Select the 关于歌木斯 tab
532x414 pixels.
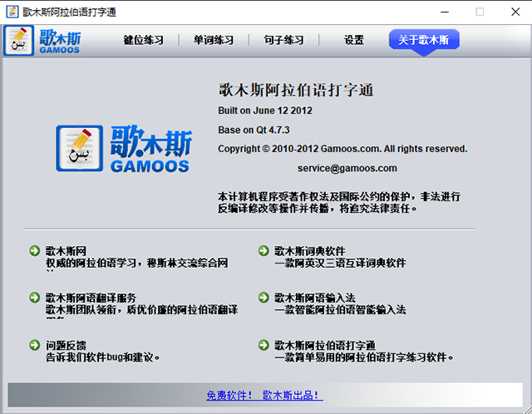[x=424, y=41]
